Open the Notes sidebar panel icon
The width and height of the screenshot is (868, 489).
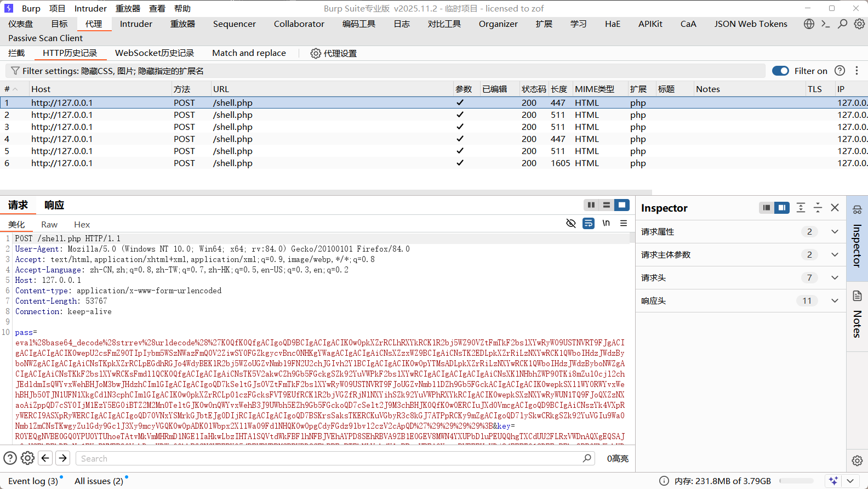(858, 296)
